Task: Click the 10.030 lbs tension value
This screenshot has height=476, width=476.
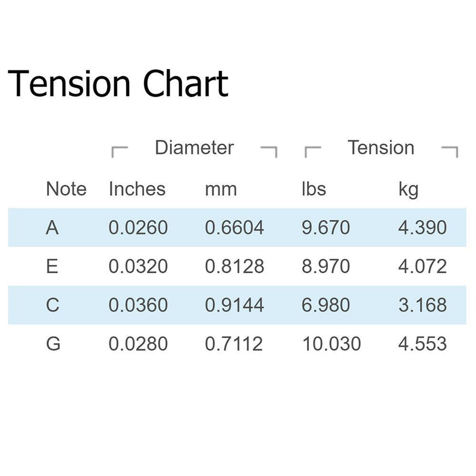Action: 331,344
